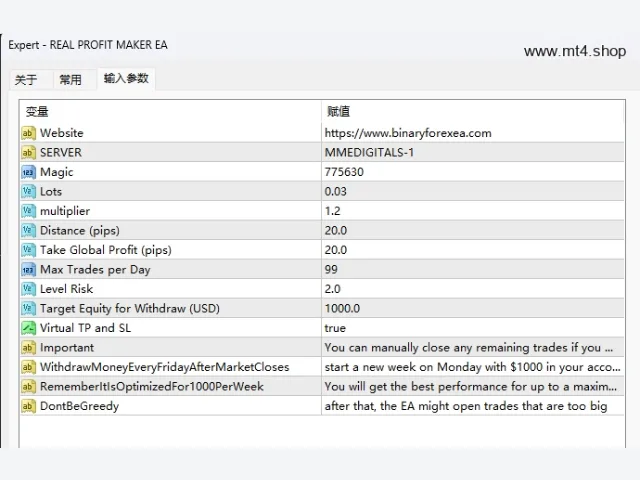Click the double-type icon beside Lots
Viewport: 640px width, 480px height.
pos(28,191)
